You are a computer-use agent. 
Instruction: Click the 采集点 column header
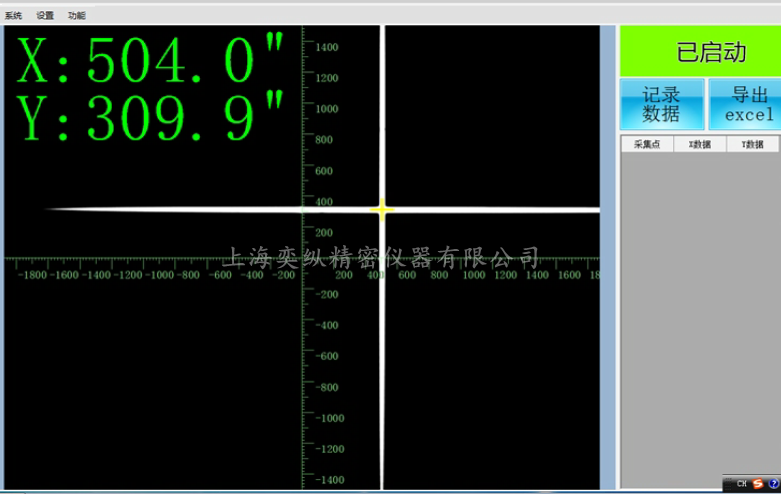[647, 144]
